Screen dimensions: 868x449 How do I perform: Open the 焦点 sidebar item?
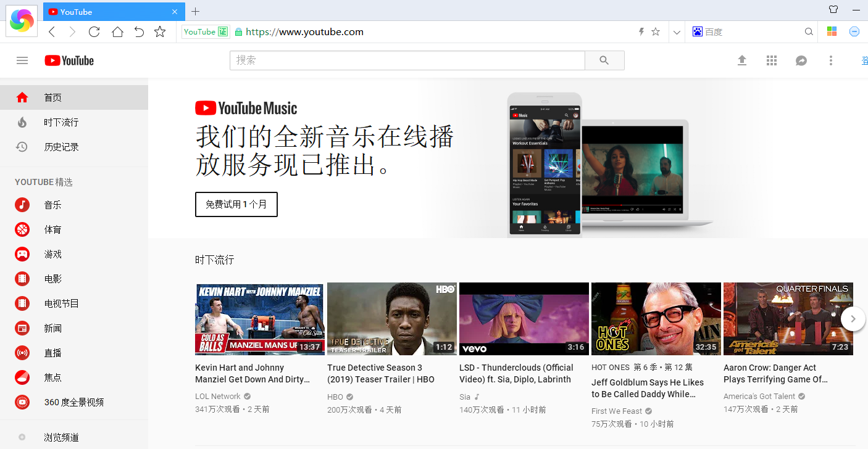click(x=74, y=377)
